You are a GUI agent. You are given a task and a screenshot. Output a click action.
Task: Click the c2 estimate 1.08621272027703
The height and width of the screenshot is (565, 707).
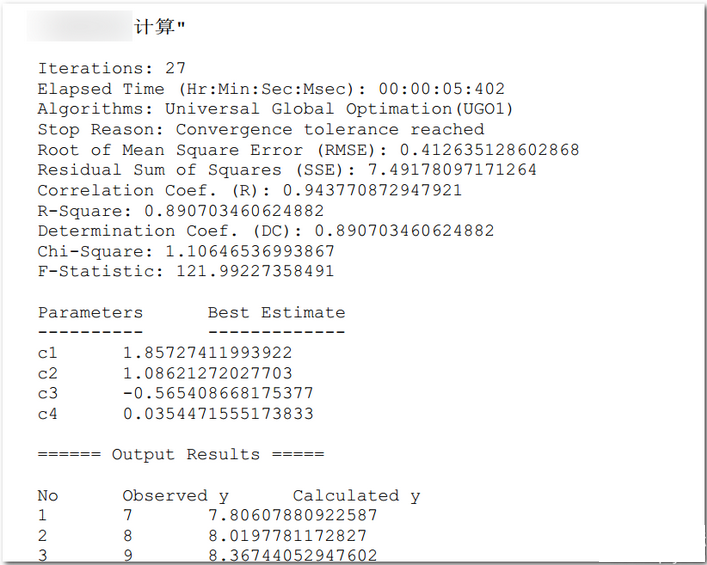[207, 373]
